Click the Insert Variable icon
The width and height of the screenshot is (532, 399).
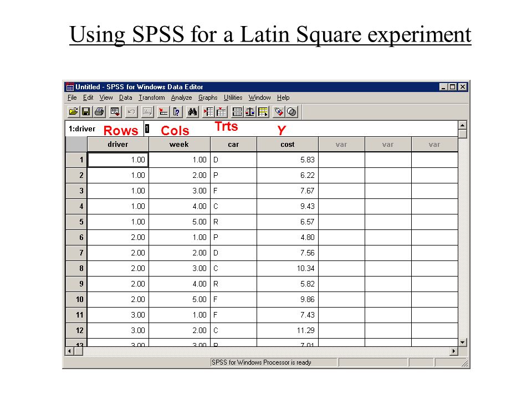point(221,111)
